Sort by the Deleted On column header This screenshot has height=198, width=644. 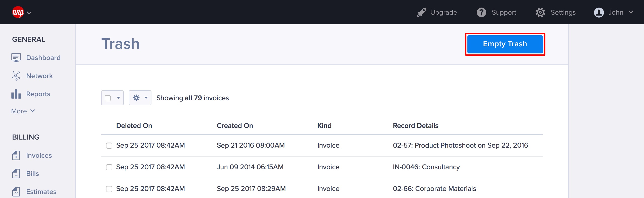click(134, 126)
